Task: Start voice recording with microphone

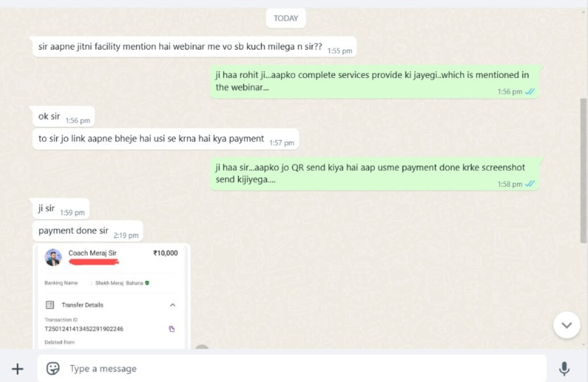Action: tap(564, 369)
